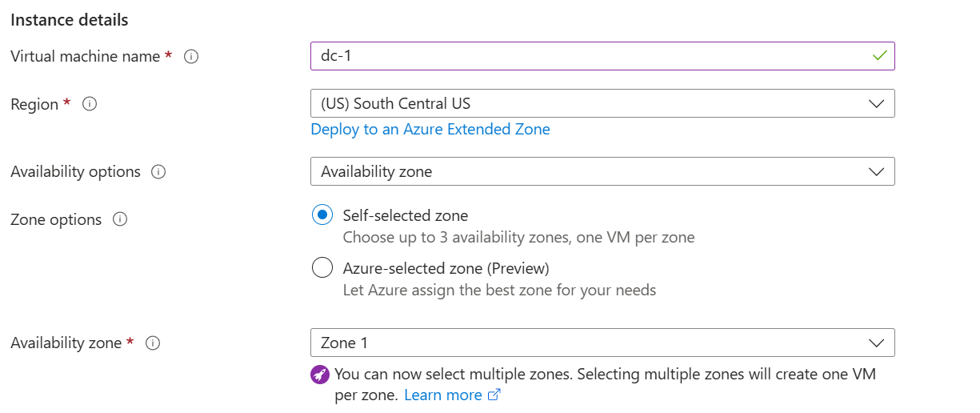Open info icon beside Availability zone label
Screen dimensions: 980x413
(153, 343)
